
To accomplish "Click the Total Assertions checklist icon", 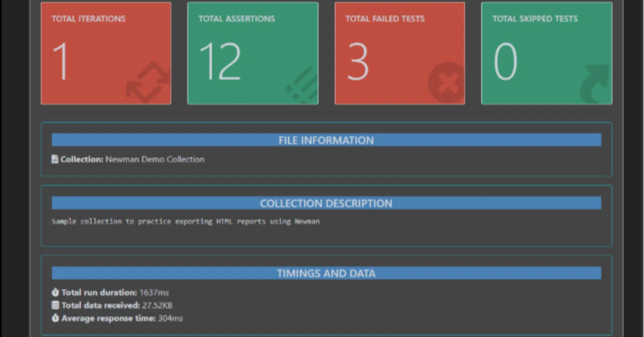I will pyautogui.click(x=302, y=86).
